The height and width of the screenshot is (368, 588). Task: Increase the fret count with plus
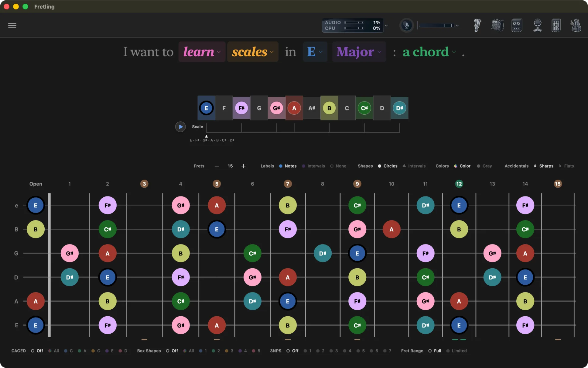click(243, 166)
